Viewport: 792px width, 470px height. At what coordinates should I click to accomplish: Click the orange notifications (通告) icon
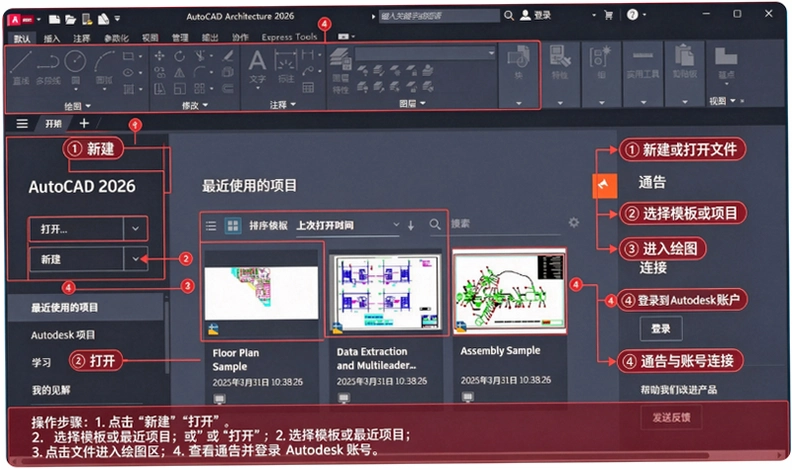(x=605, y=185)
